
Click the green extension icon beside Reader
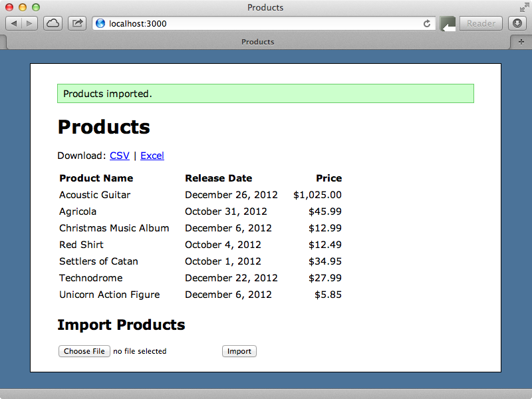click(448, 24)
